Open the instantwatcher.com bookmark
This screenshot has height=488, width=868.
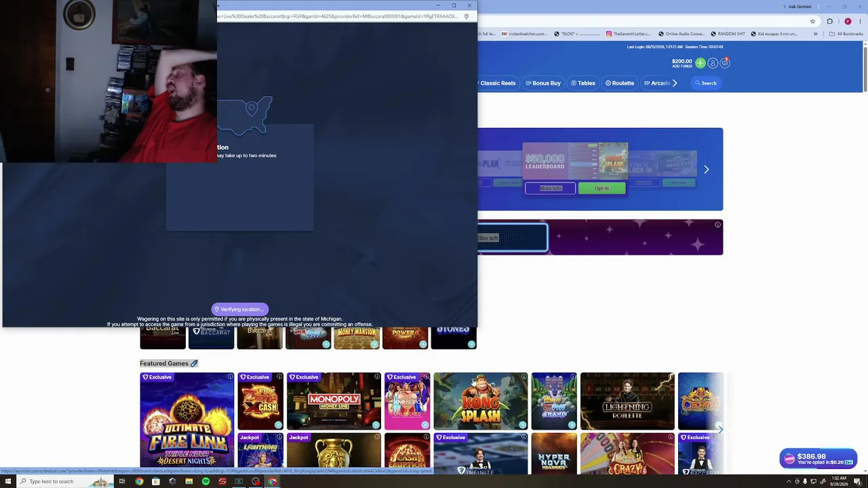pyautogui.click(x=523, y=34)
